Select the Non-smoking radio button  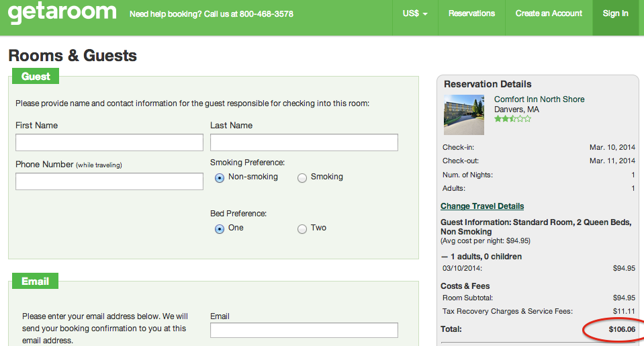click(220, 177)
